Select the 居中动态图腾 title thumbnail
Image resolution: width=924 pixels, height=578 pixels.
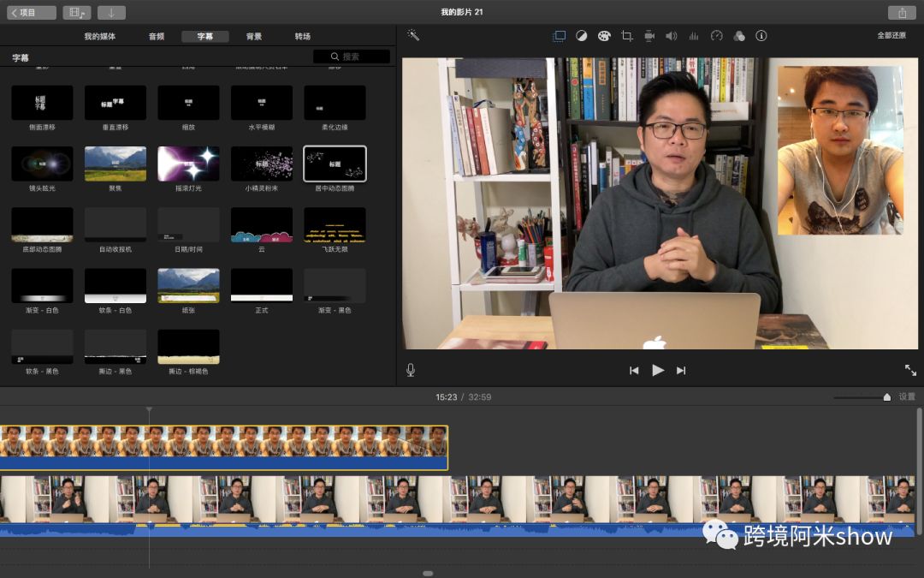[x=335, y=164]
